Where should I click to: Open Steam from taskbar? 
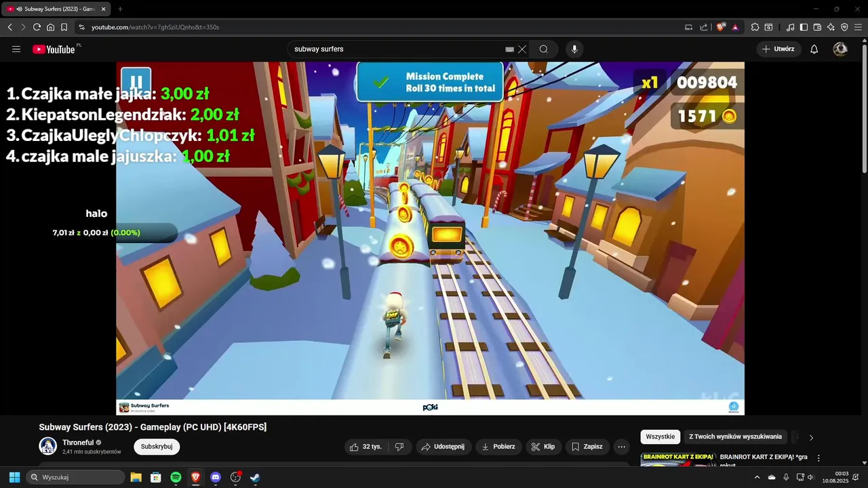pyautogui.click(x=255, y=477)
